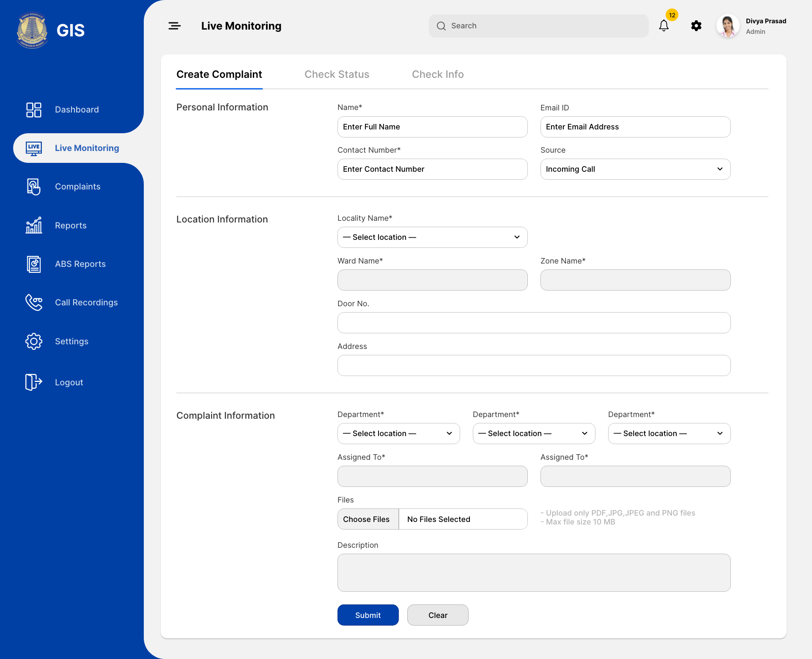Click the top bar settings gear
Image resolution: width=812 pixels, height=659 pixels.
point(696,26)
